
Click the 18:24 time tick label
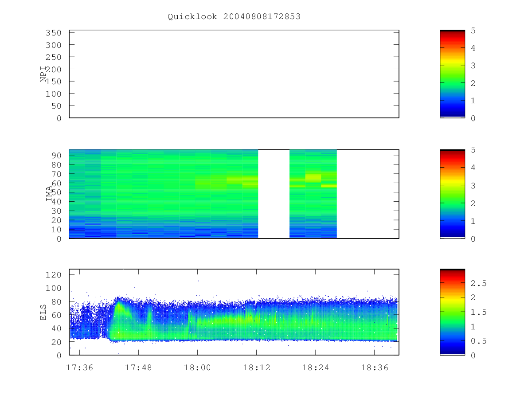click(x=316, y=367)
